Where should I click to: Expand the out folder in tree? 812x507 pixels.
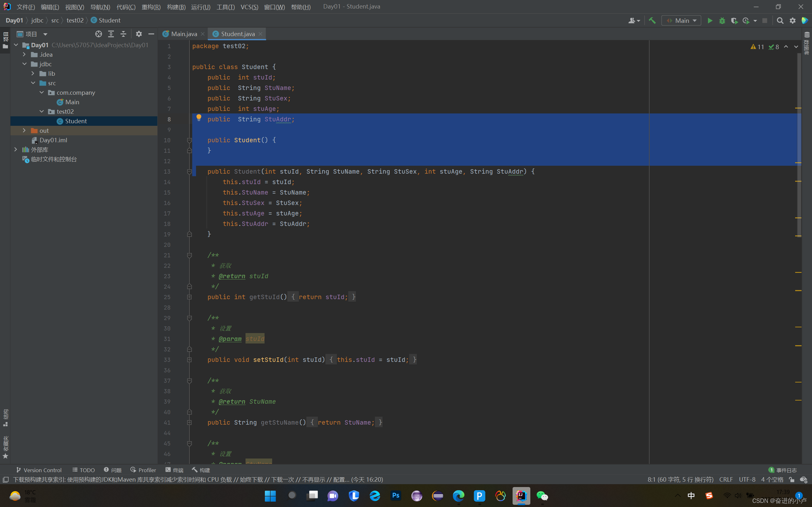[x=24, y=131]
